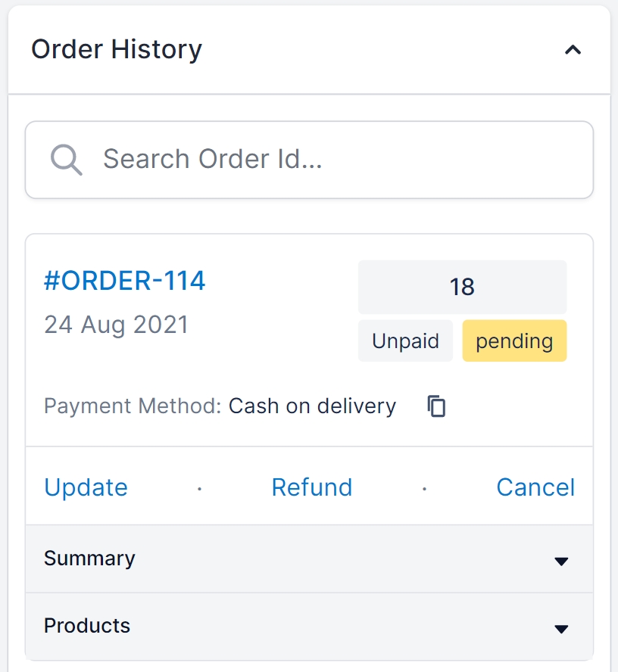Cancel the order via the Cancel link
The image size is (618, 672).
coord(535,487)
